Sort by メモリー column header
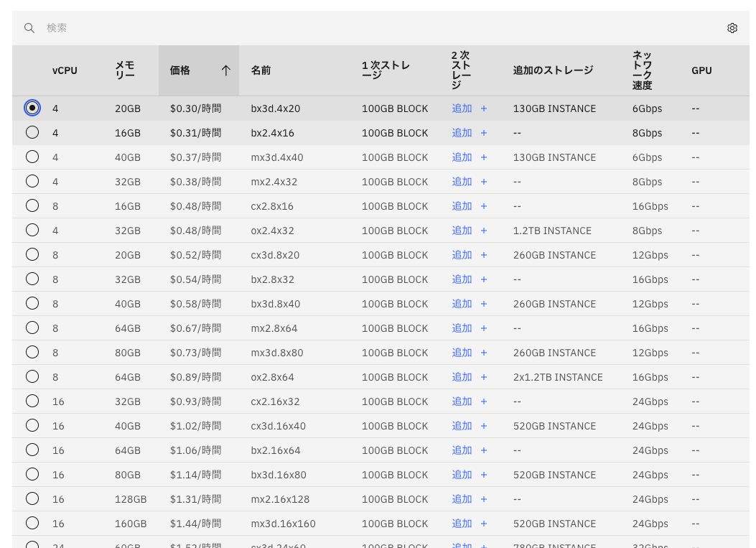 point(125,70)
